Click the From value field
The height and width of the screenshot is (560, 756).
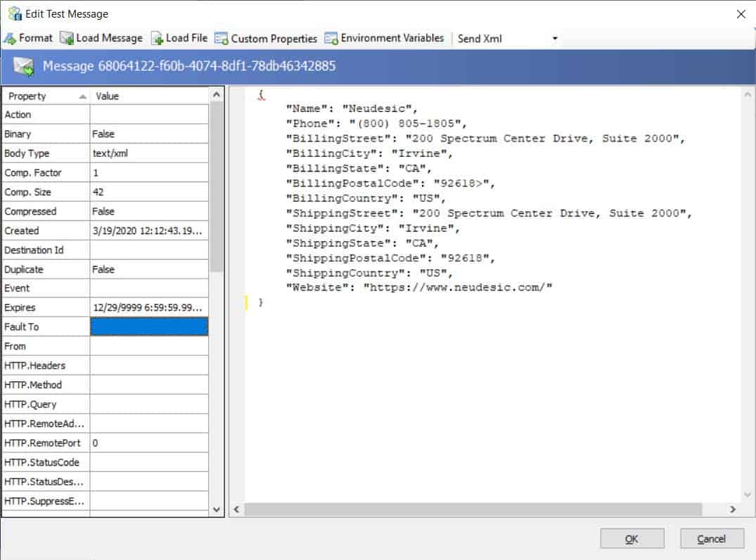point(150,346)
